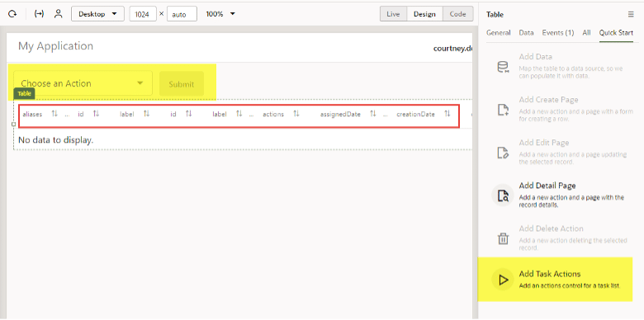644x320 pixels.
Task: Click the My Application title
Action: coord(55,46)
